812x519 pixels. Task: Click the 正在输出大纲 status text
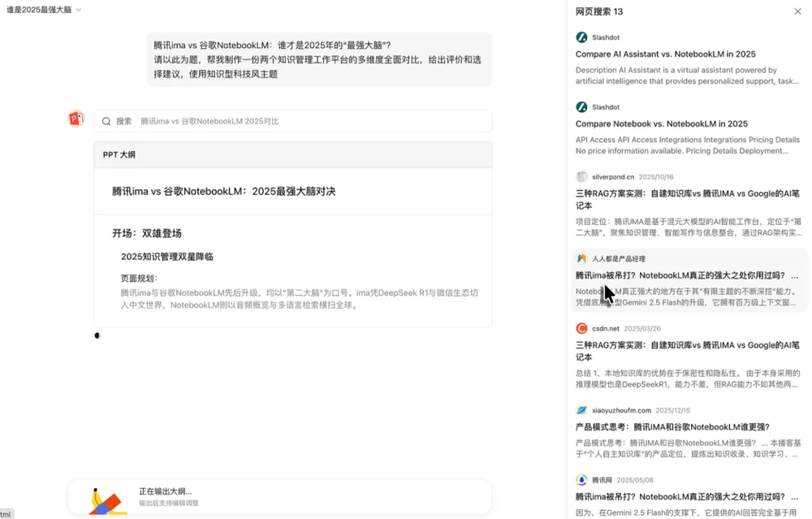pyautogui.click(x=165, y=491)
